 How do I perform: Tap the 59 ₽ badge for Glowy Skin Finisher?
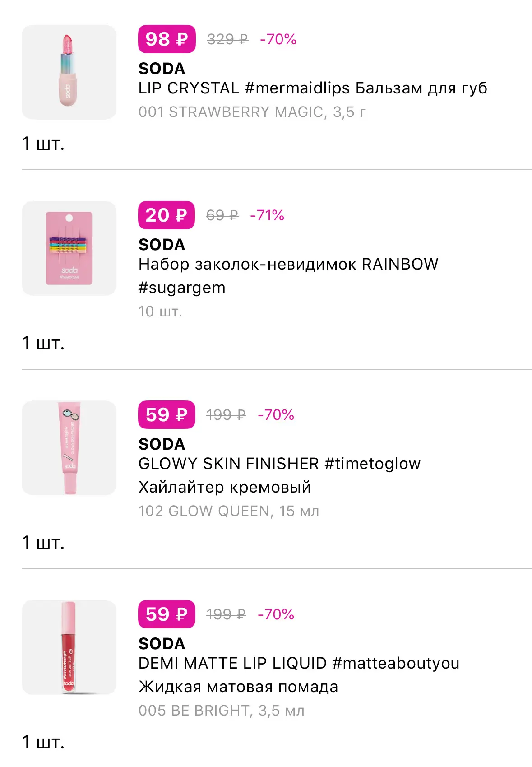(x=167, y=415)
